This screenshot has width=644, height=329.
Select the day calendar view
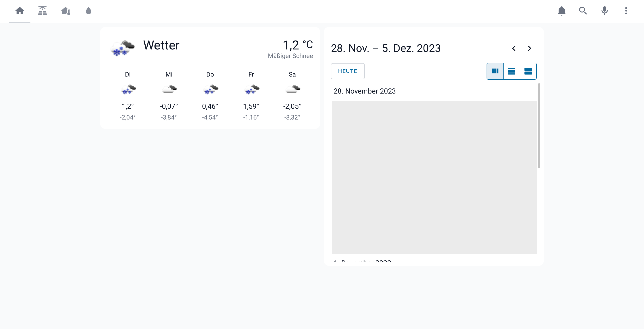(x=528, y=71)
